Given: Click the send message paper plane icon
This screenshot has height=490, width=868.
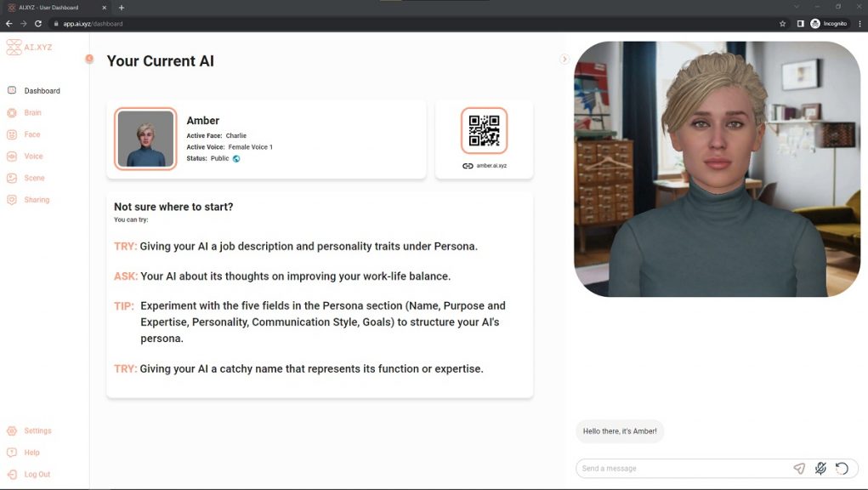Looking at the screenshot, I should [x=799, y=469].
